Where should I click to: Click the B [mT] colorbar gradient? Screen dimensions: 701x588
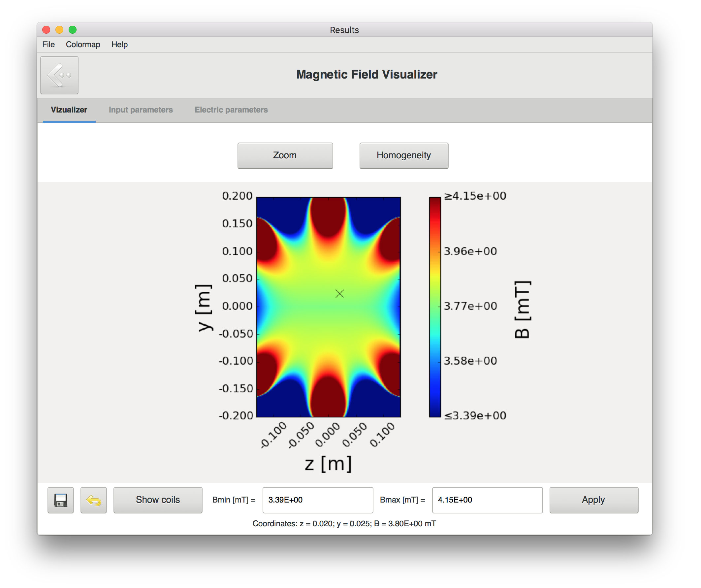[435, 307]
